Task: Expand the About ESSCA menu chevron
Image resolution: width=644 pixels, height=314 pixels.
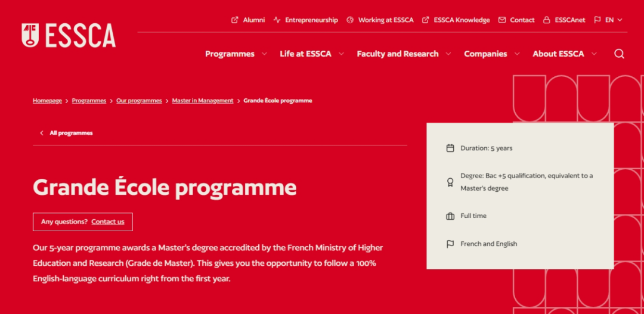Action: [x=593, y=54]
